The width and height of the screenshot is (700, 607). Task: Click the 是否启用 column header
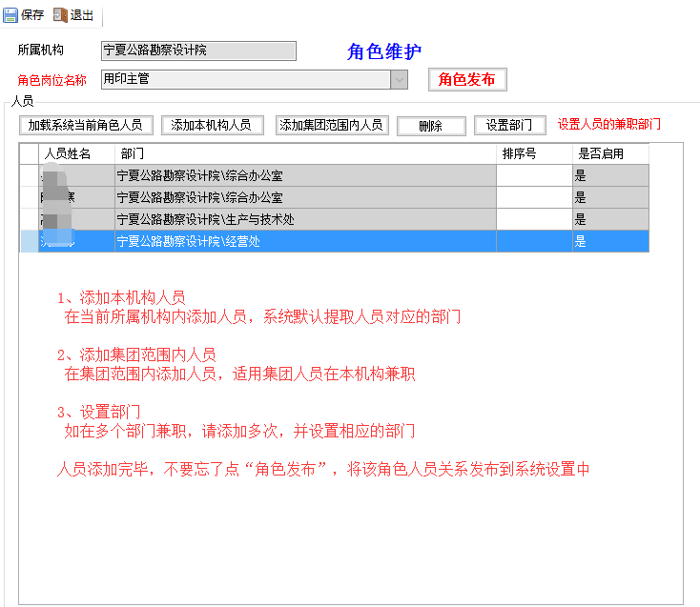click(609, 153)
